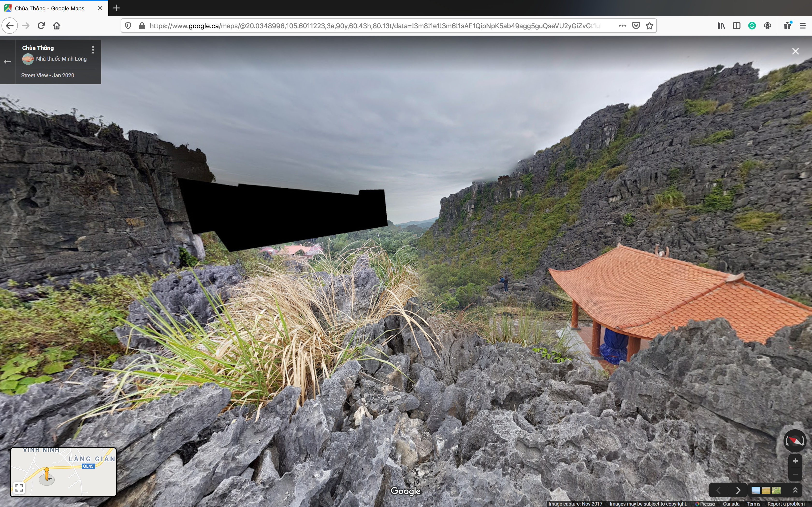812x507 pixels.
Task: Save page to Pocket
Action: [x=636, y=26]
